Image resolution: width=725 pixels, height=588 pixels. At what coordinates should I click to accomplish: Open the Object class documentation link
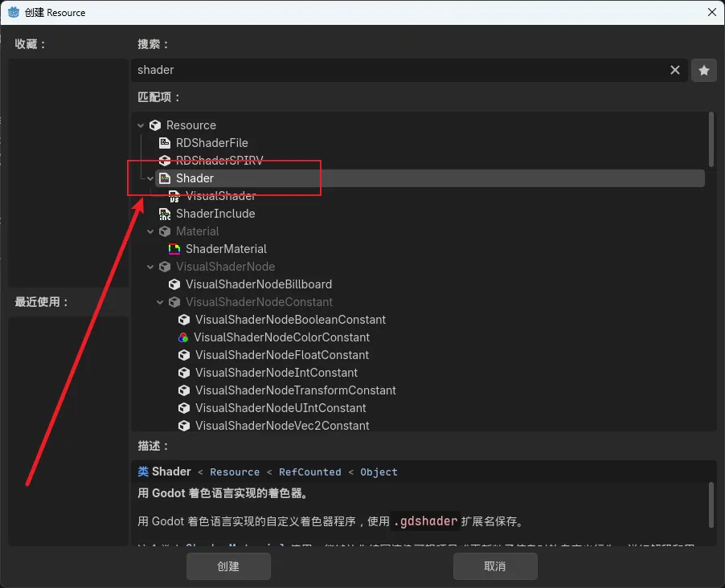(x=379, y=472)
